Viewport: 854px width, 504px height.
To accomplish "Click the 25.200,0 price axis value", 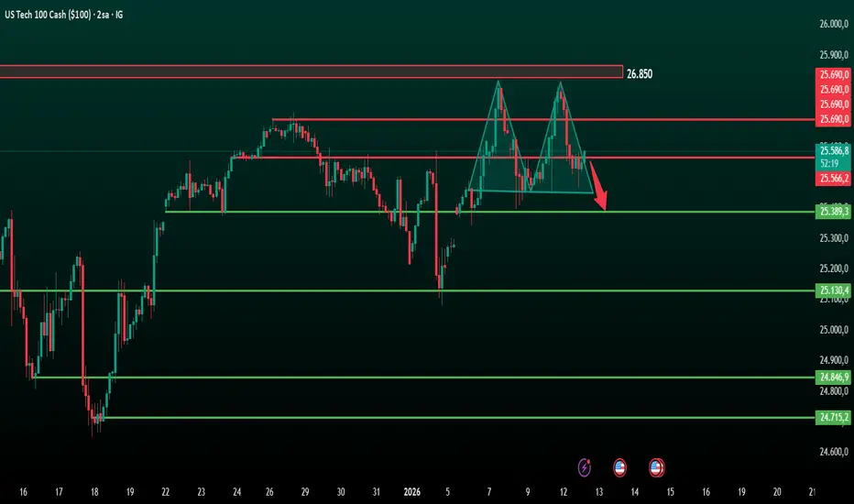I will coord(834,268).
